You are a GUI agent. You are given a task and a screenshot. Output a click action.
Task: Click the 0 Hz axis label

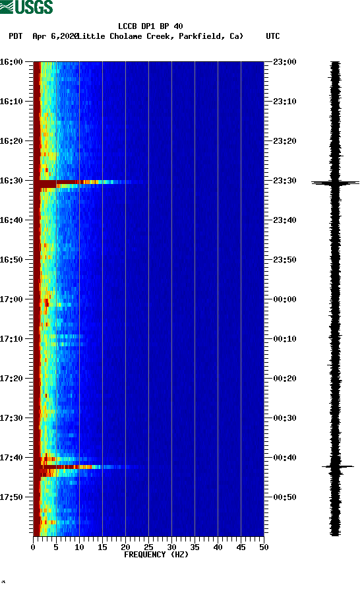[x=33, y=547]
